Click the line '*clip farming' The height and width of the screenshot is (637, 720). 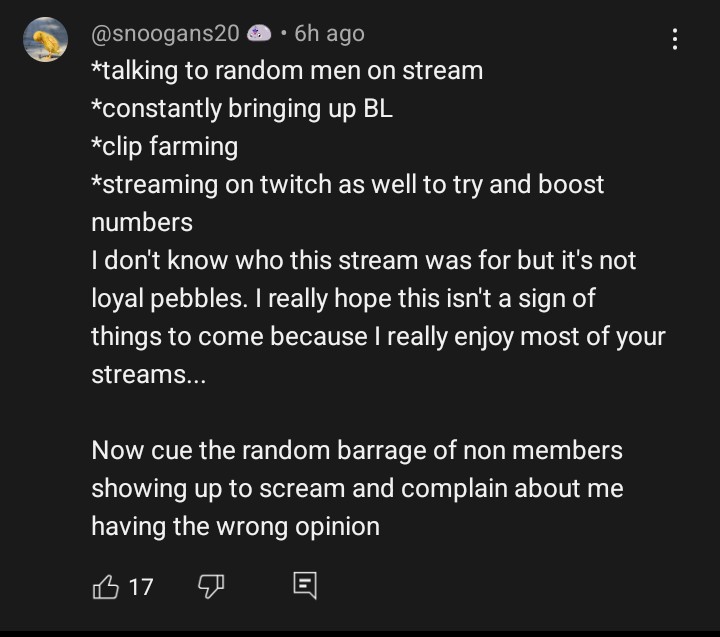pos(164,147)
